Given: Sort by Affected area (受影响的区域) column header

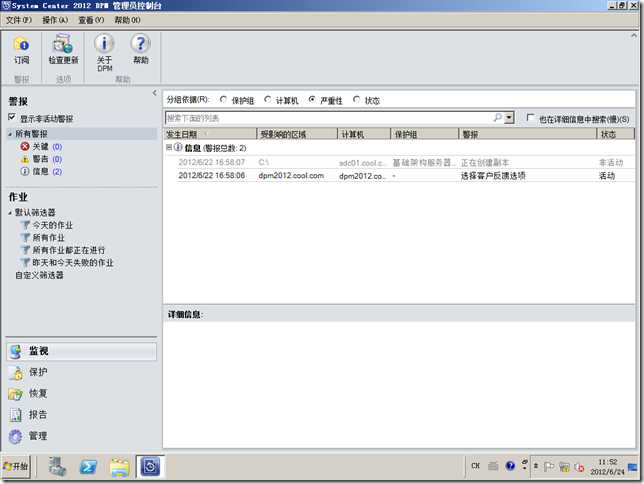Looking at the screenshot, I should (x=297, y=134).
